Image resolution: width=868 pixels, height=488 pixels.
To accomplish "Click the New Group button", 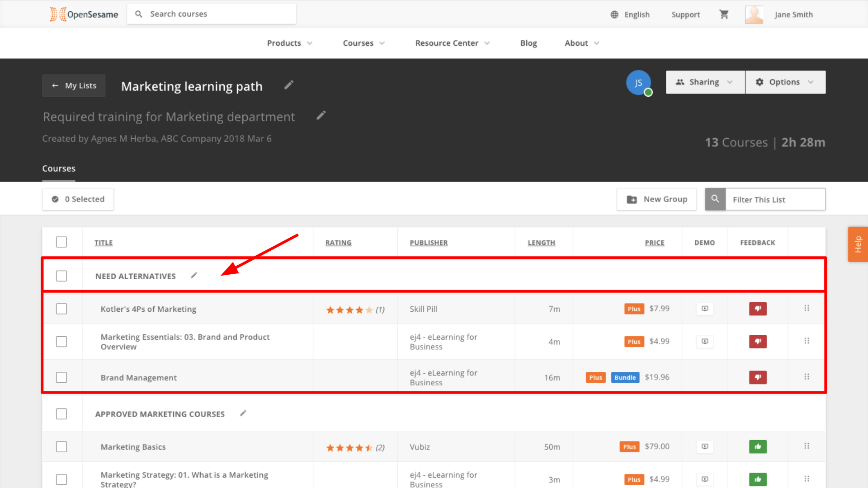I will (656, 199).
